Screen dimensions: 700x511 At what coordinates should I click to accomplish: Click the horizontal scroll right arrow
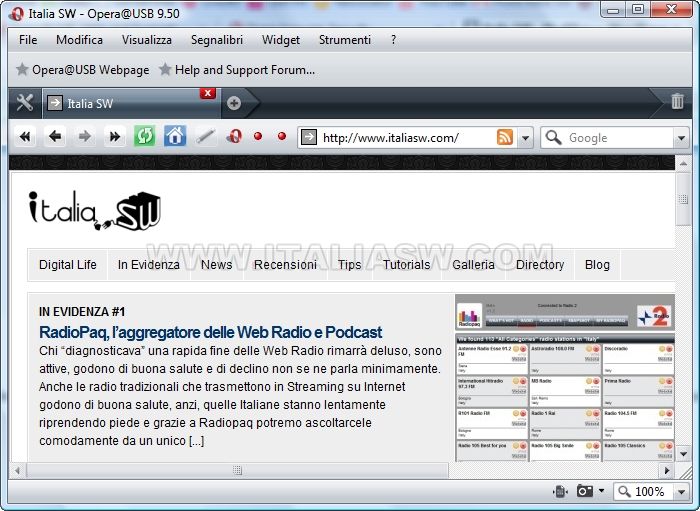(667, 470)
